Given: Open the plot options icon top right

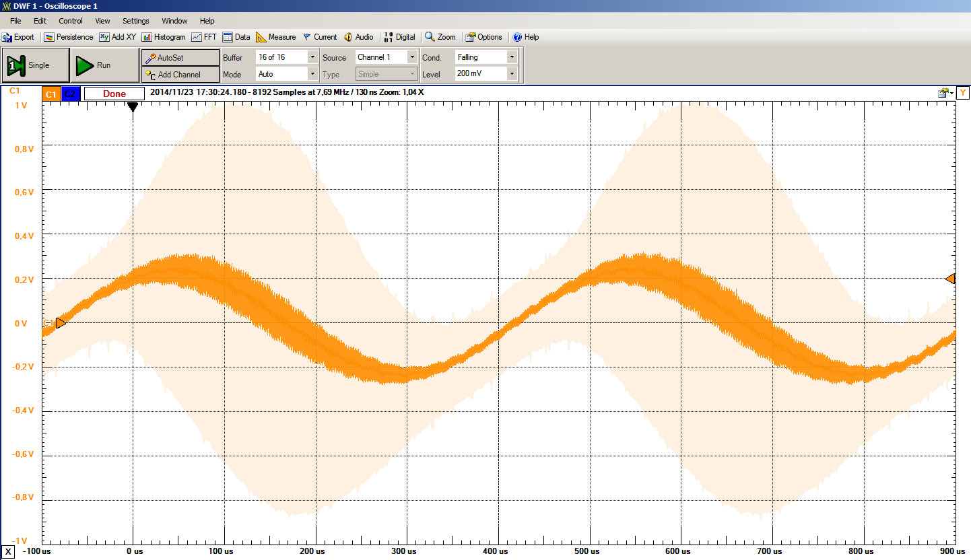Looking at the screenshot, I should coord(946,93).
